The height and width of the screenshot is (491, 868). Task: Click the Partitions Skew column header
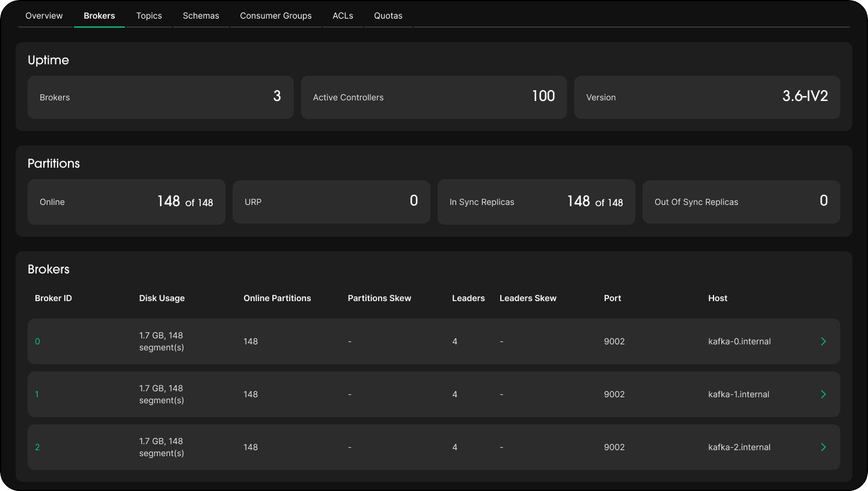(x=379, y=298)
